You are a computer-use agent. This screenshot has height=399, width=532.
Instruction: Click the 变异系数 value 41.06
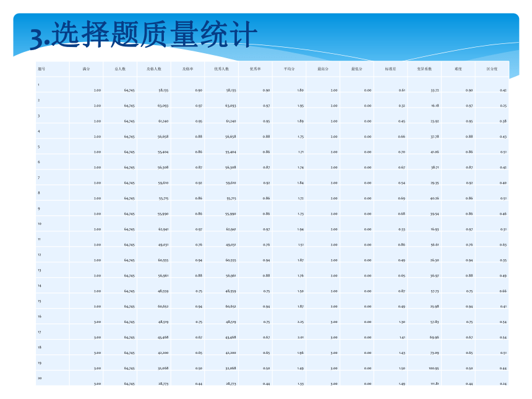point(435,152)
